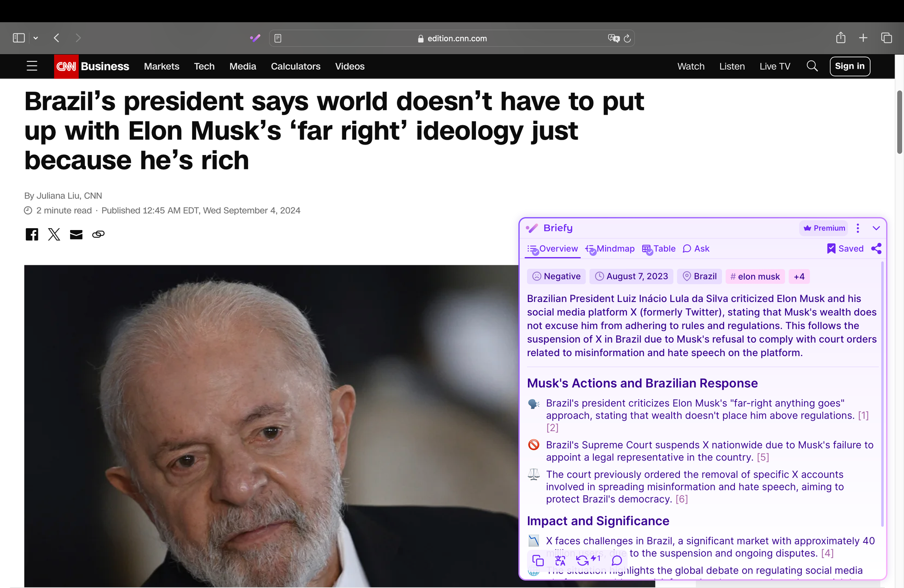This screenshot has width=904, height=588.
Task: Share article on X icon
Action: coord(54,234)
